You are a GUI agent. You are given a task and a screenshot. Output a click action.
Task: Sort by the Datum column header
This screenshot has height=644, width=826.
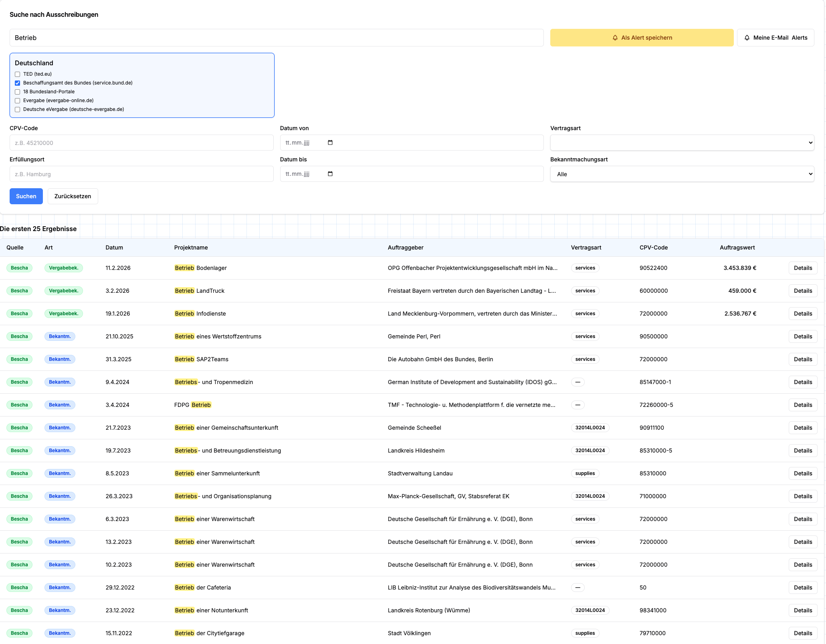(114, 248)
